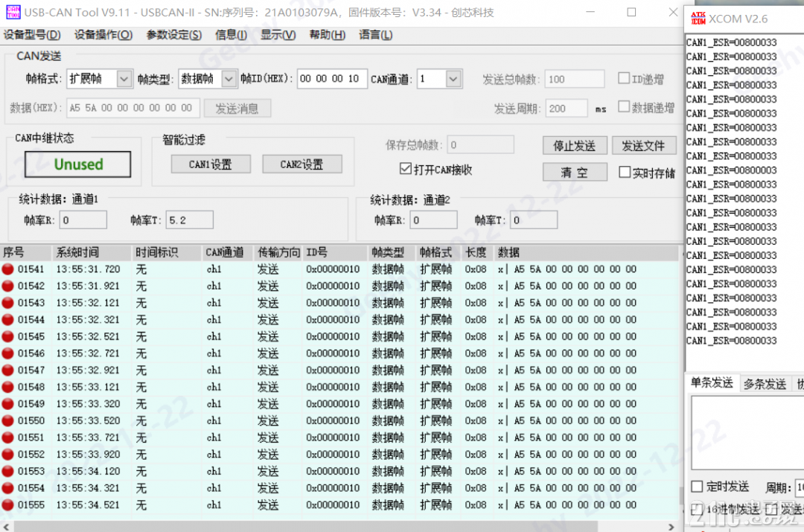Enable the ID递增 checkbox
This screenshot has height=532, width=804.
tap(624, 78)
